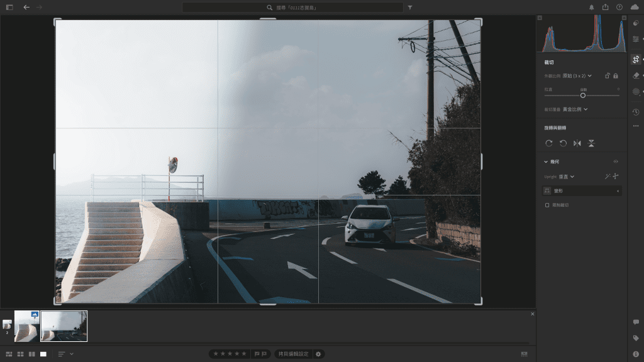Toggle the 限制裁切 checkbox

pyautogui.click(x=547, y=205)
